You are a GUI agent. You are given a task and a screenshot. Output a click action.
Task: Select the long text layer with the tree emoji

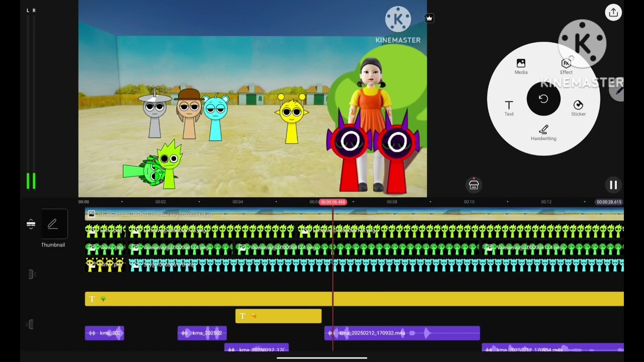click(354, 299)
